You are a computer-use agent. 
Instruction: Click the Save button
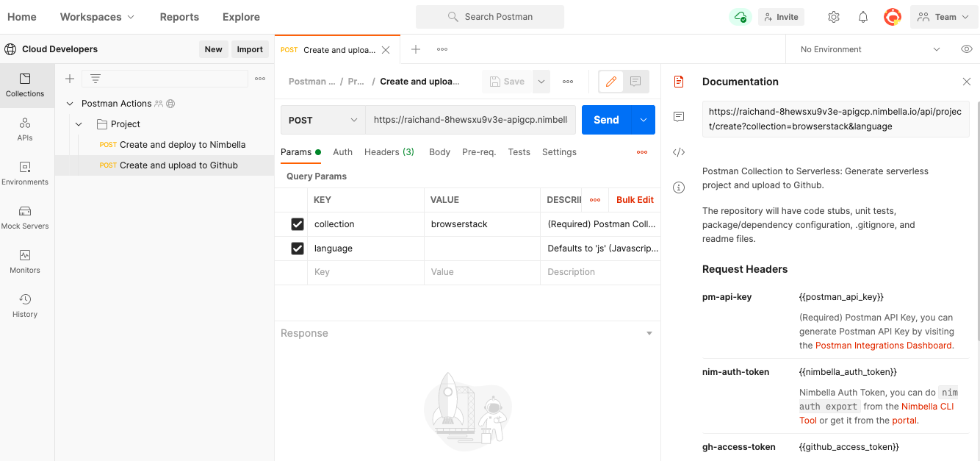(508, 82)
